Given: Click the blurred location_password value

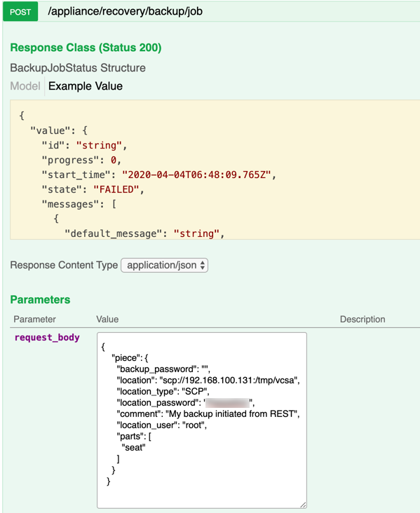Looking at the screenshot, I should click(227, 403).
